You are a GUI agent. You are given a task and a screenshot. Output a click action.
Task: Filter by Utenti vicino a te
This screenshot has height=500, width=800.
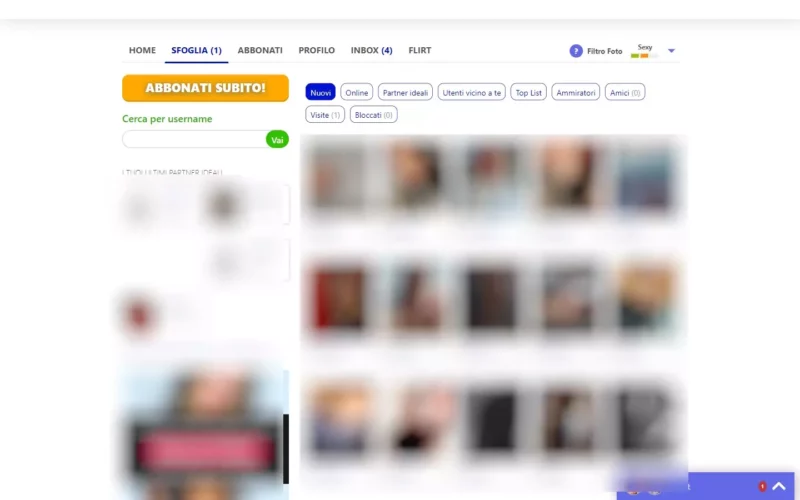pos(473,92)
